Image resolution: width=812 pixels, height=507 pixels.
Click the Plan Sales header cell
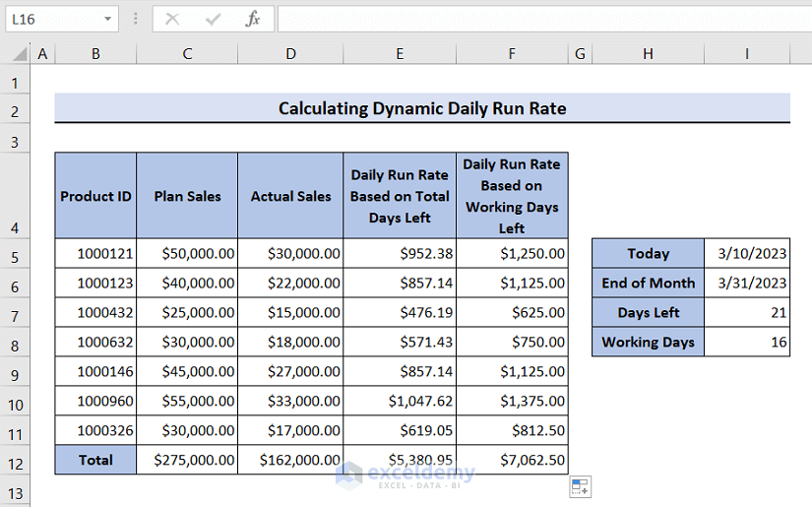(187, 196)
